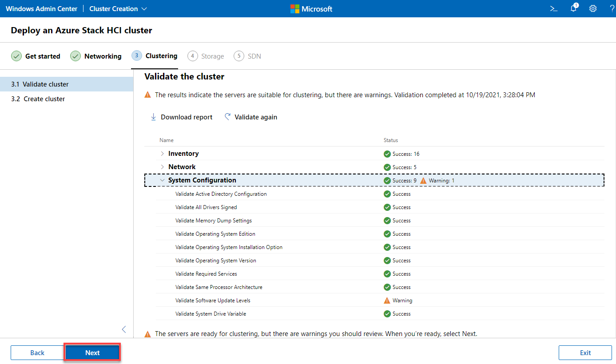Collapse the System Configuration group
The width and height of the screenshot is (616, 364).
point(162,180)
